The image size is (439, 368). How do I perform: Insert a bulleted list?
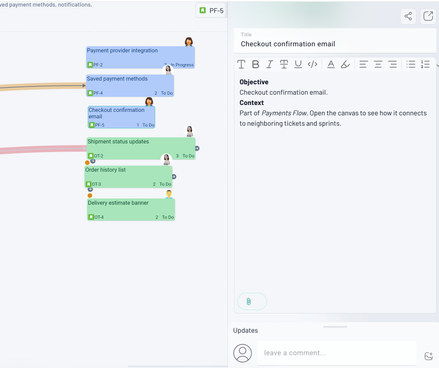tap(411, 64)
